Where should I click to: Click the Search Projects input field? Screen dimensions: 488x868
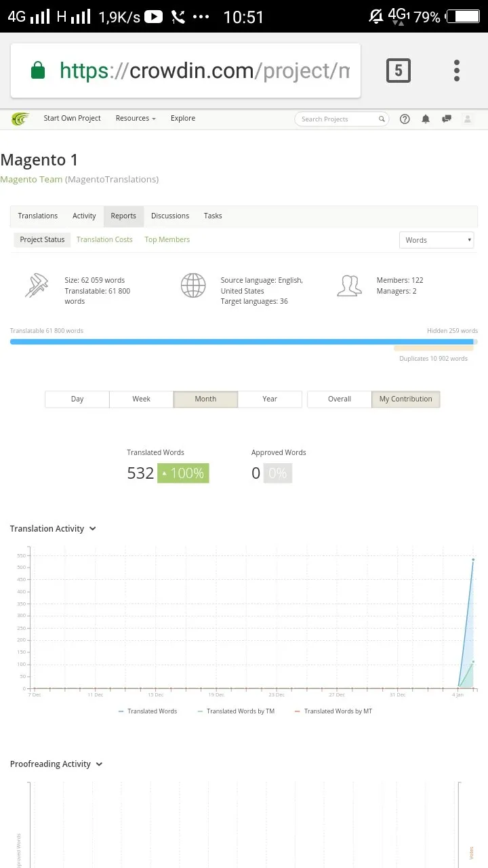pyautogui.click(x=342, y=119)
